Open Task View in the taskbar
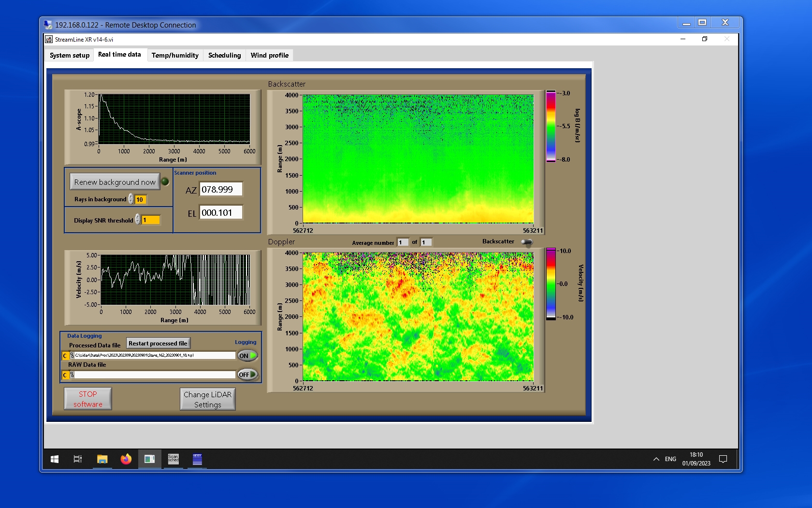This screenshot has width=812, height=508. coord(78,459)
